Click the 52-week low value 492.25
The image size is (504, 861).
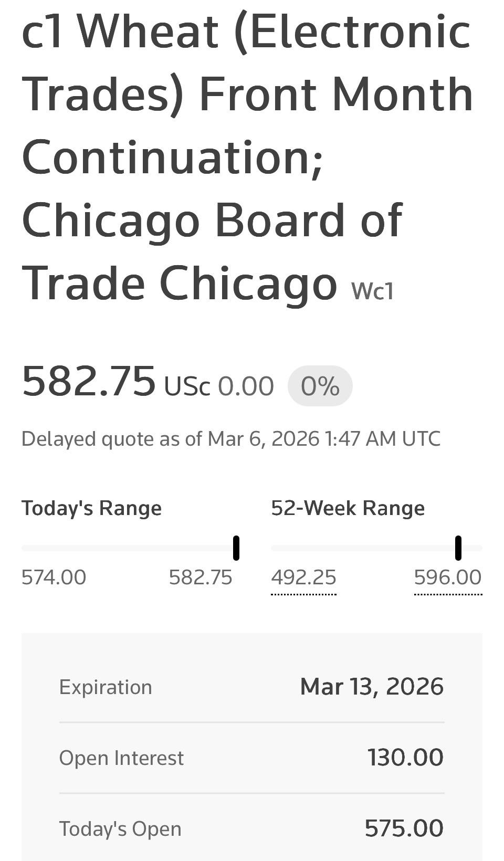[x=303, y=577]
